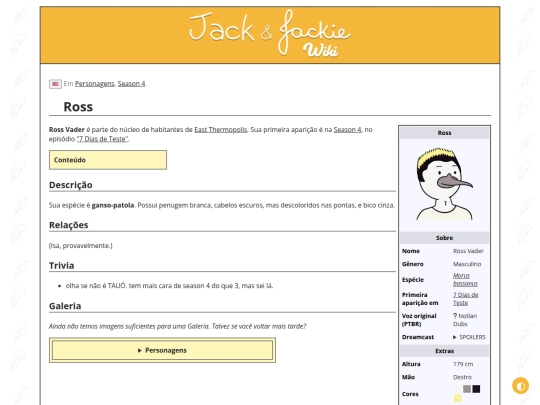Open the Morus bassanus species link

[465, 279]
